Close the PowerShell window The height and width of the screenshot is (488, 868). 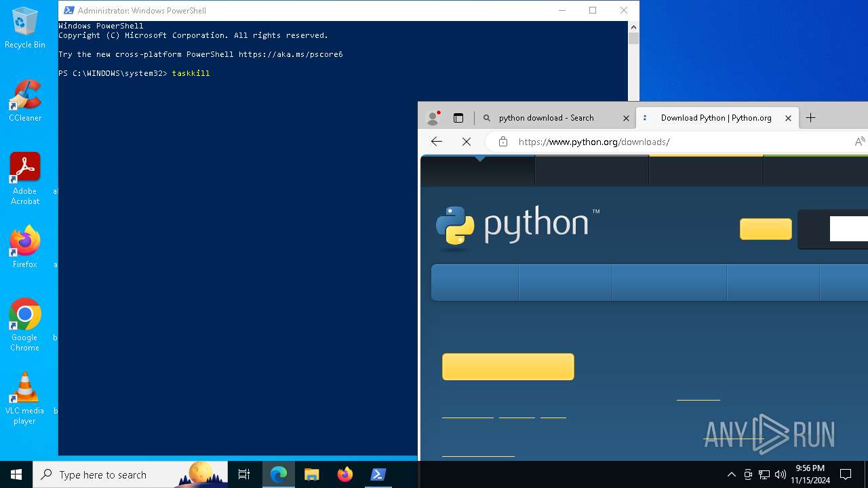(x=624, y=10)
